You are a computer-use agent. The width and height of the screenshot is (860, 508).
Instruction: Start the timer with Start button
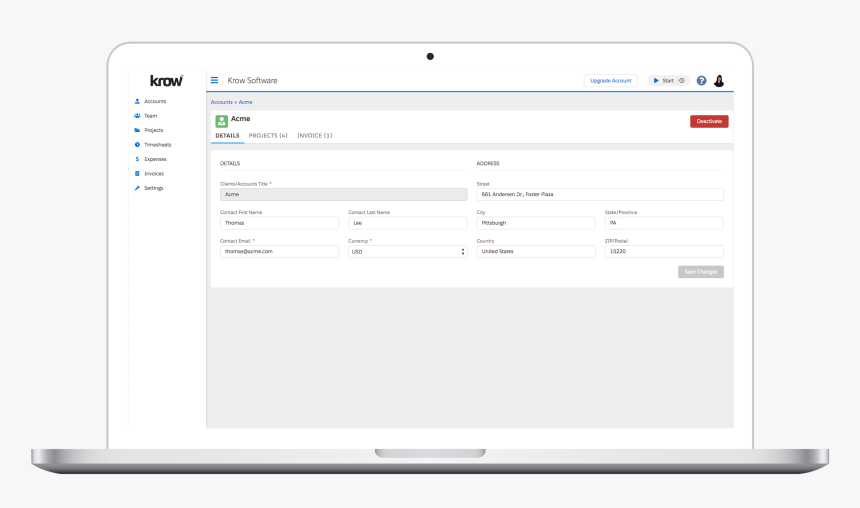point(663,81)
